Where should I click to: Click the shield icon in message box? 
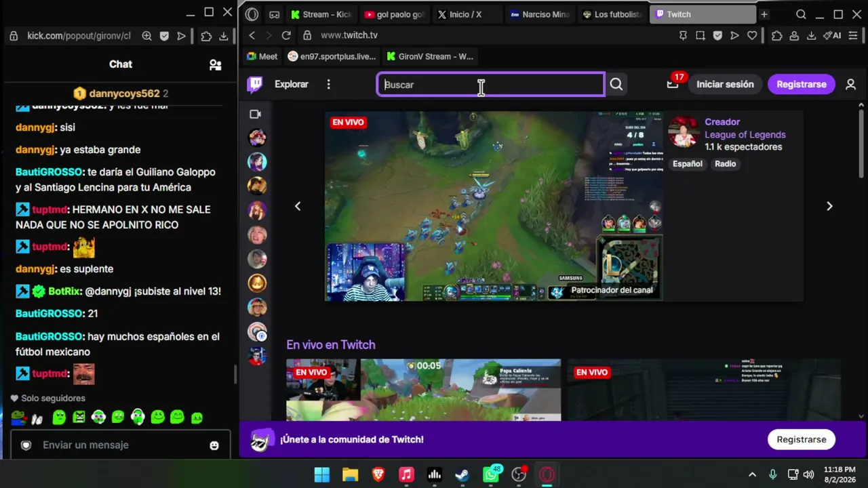pyautogui.click(x=26, y=445)
